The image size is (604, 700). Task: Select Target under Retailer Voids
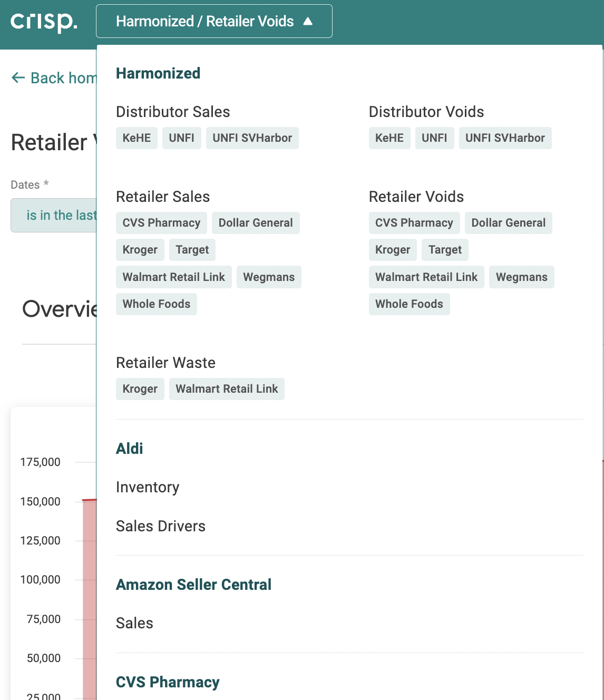point(445,250)
